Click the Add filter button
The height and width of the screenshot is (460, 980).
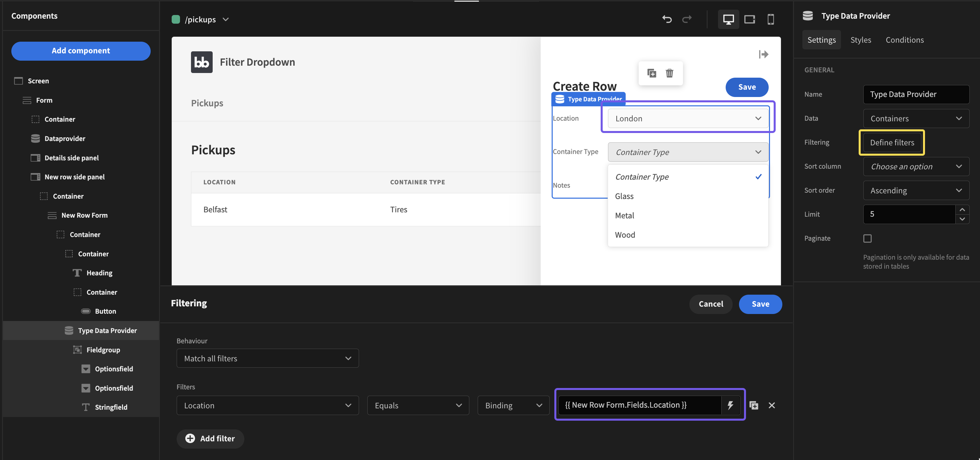tap(210, 438)
